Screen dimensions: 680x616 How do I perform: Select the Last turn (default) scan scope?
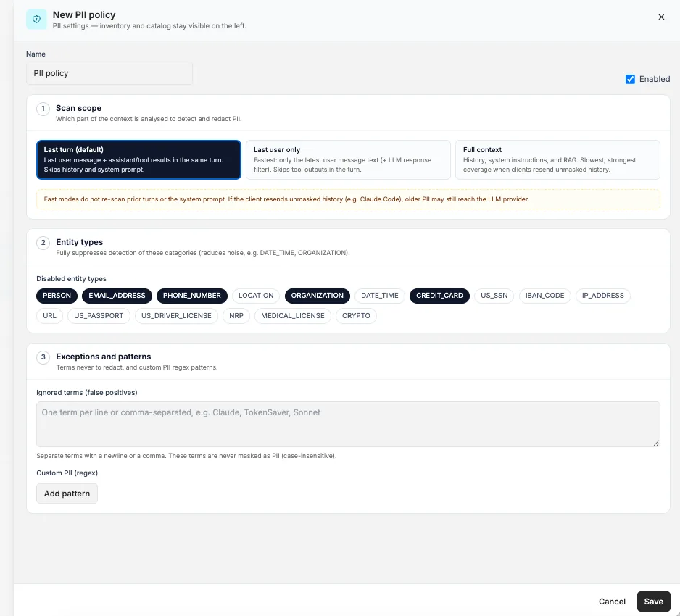pyautogui.click(x=138, y=159)
